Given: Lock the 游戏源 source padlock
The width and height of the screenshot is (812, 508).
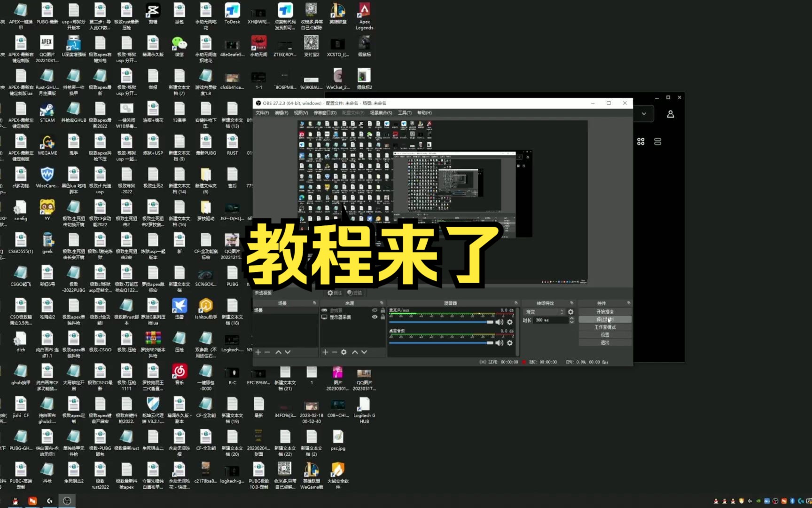Looking at the screenshot, I should [x=383, y=310].
